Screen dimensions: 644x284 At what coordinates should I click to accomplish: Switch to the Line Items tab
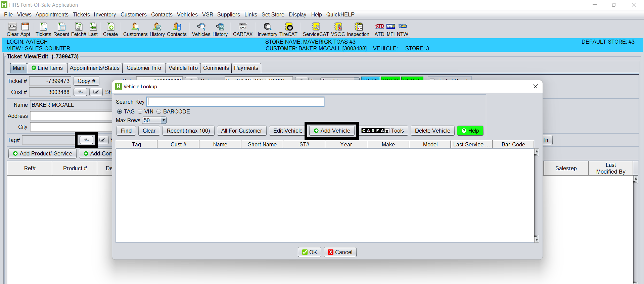click(x=47, y=68)
